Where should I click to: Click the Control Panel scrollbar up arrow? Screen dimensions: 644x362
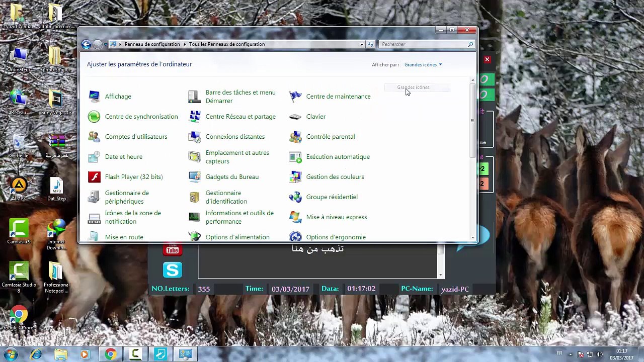[472, 80]
